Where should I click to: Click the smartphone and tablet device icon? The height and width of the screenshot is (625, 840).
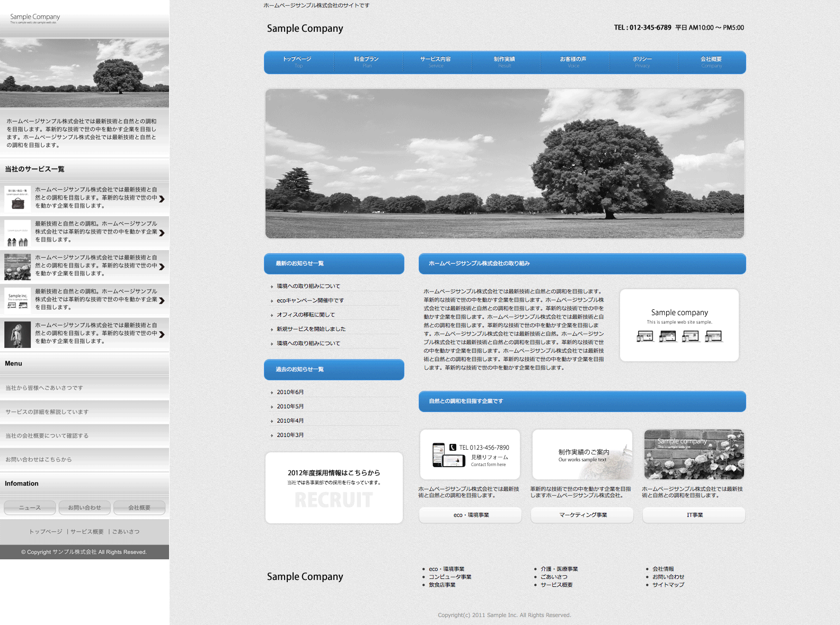[x=448, y=455]
